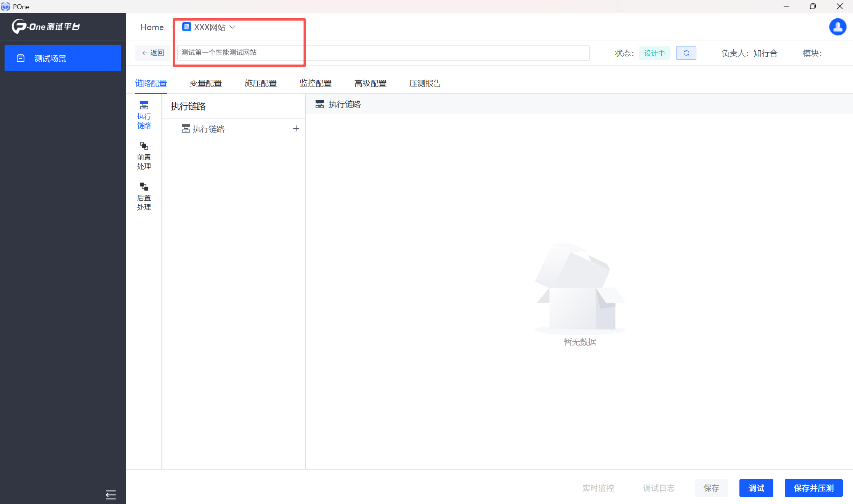
Task: Open the user avatar profile icon
Action: (837, 27)
